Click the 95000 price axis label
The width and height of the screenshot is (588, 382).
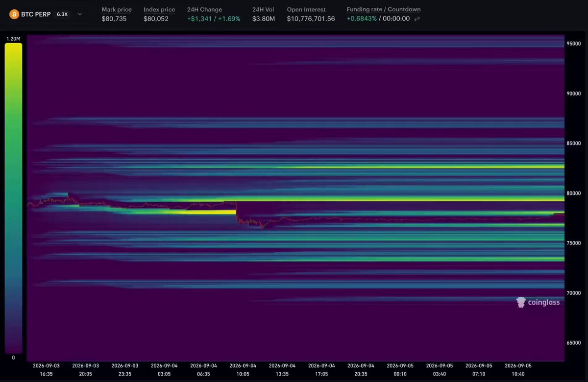click(574, 43)
